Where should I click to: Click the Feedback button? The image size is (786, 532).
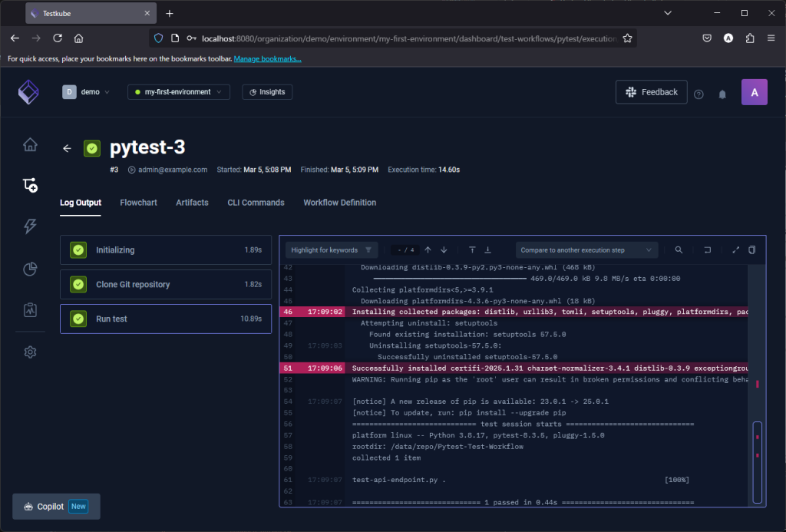(651, 92)
